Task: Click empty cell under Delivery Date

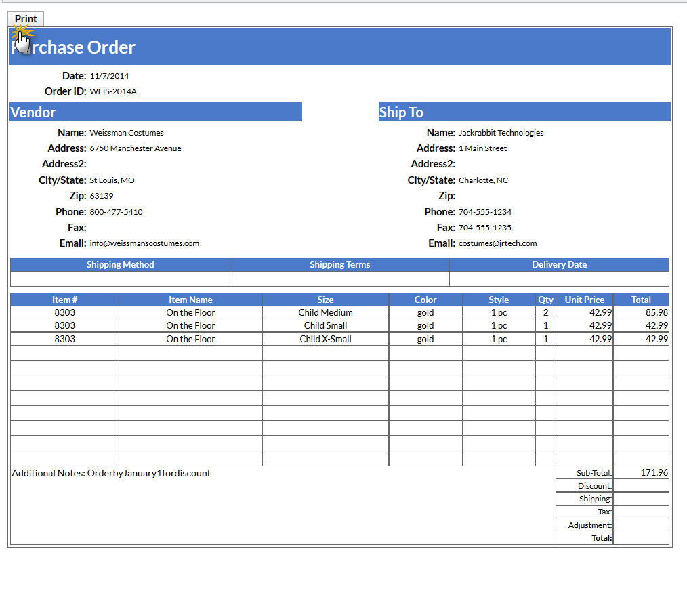Action: pyautogui.click(x=559, y=279)
